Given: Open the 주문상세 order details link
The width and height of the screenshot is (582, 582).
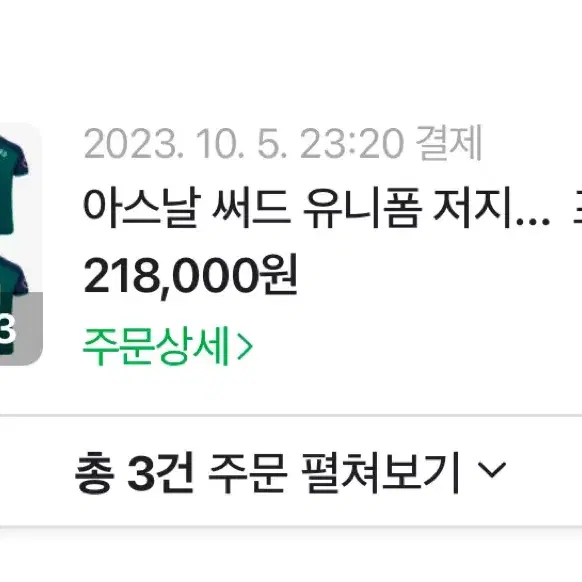Looking at the screenshot, I should 168,347.
